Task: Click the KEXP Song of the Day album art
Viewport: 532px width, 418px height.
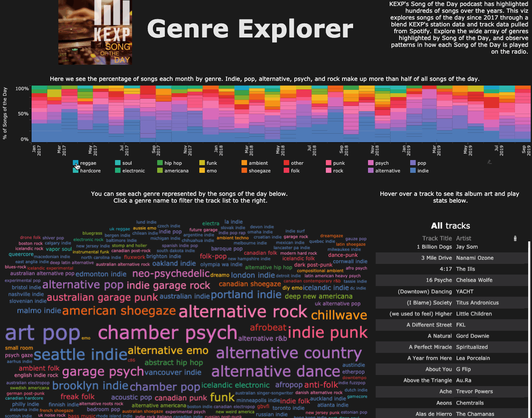Action: click(95, 32)
